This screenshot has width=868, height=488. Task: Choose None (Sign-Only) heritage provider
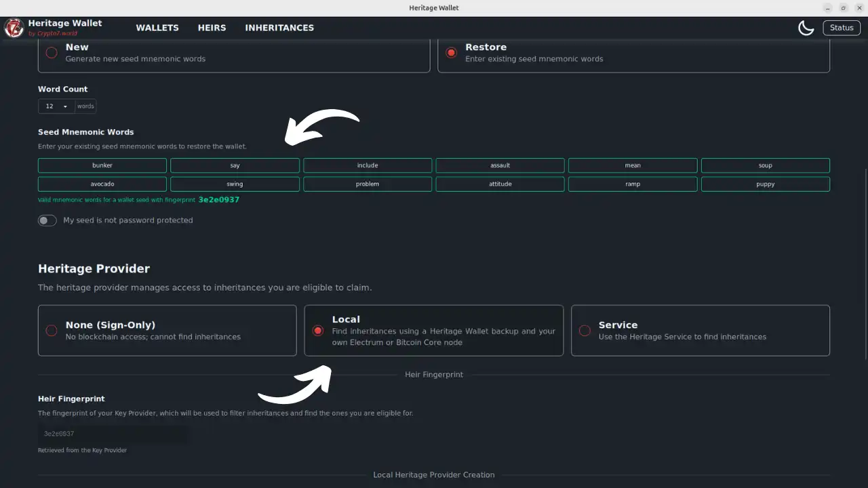[52, 331]
